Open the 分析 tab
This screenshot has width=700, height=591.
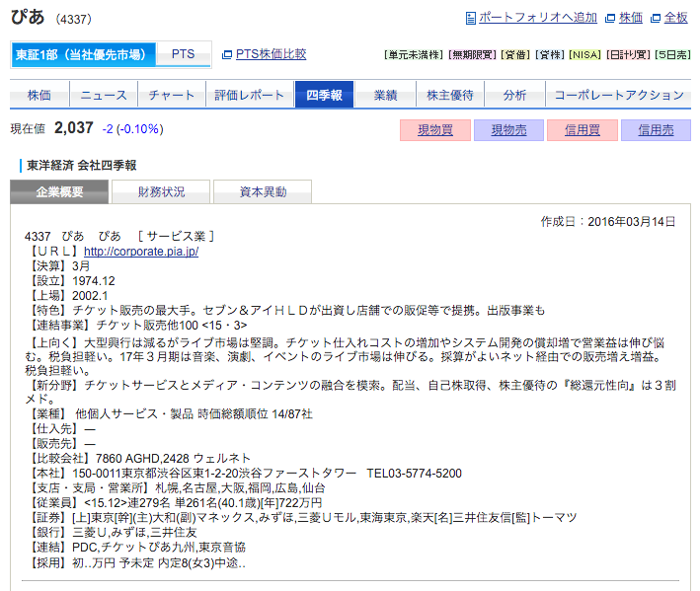(514, 95)
